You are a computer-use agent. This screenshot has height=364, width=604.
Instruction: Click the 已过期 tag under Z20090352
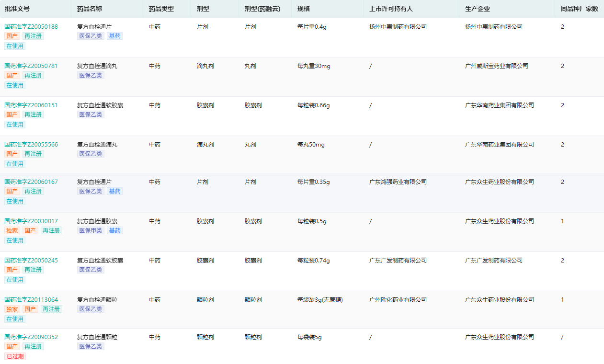point(15,356)
